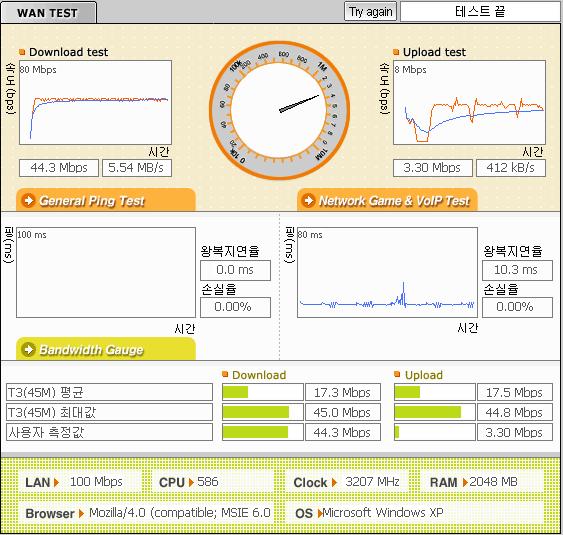The image size is (563, 535).
Task: Click the Network Game & VoIP Test arrow icon
Action: pyautogui.click(x=309, y=200)
